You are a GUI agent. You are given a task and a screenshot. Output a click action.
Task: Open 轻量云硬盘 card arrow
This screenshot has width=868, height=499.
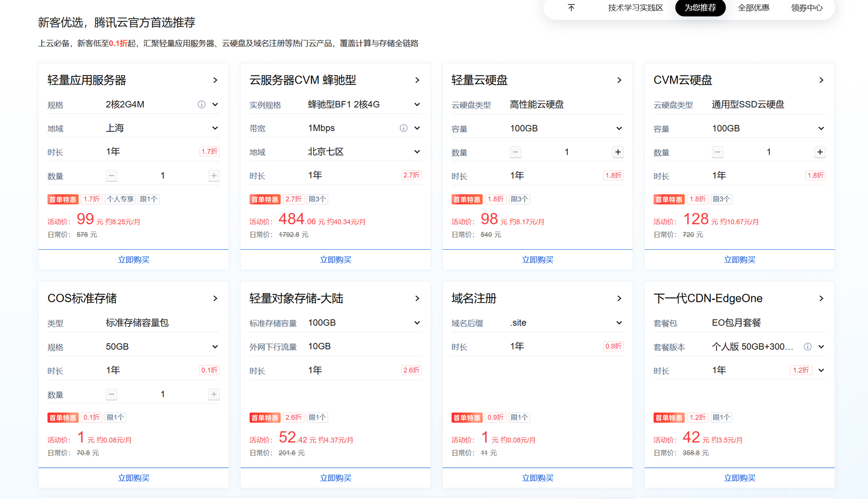click(619, 80)
